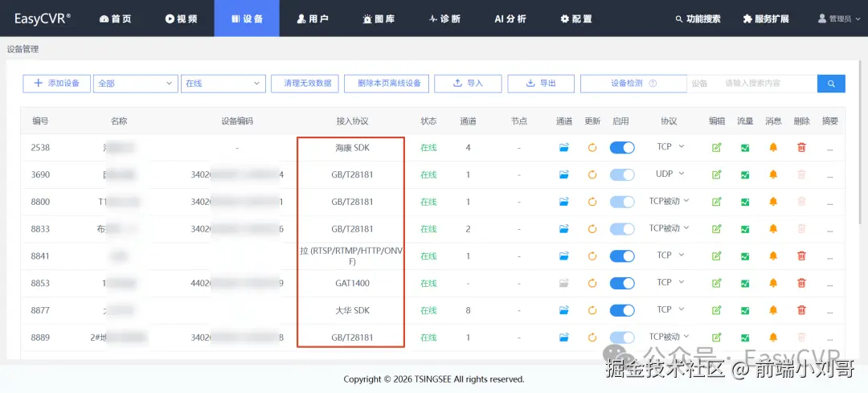Edit device 8841 with pencil icon

point(717,256)
